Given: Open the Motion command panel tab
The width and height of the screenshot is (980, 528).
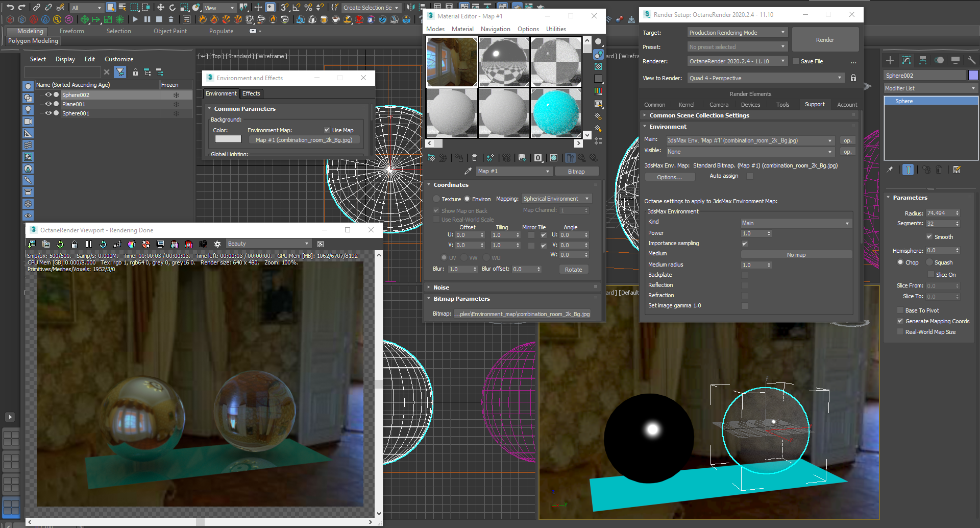Looking at the screenshot, I should click(x=939, y=60).
